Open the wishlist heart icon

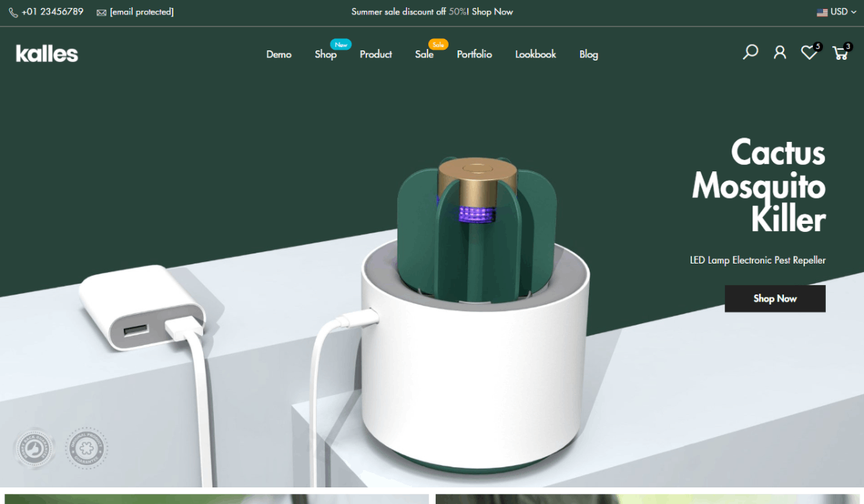click(809, 53)
